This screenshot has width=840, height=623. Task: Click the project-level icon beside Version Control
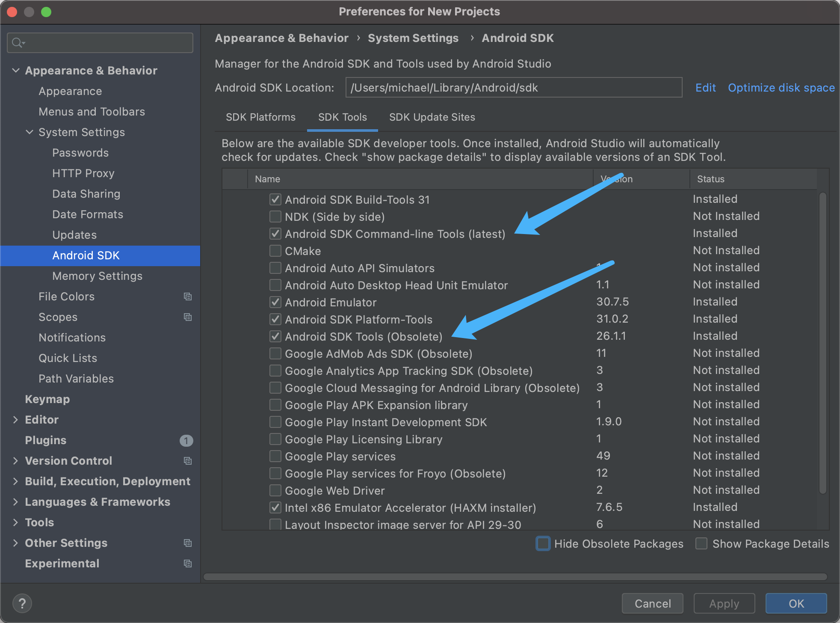pos(187,461)
